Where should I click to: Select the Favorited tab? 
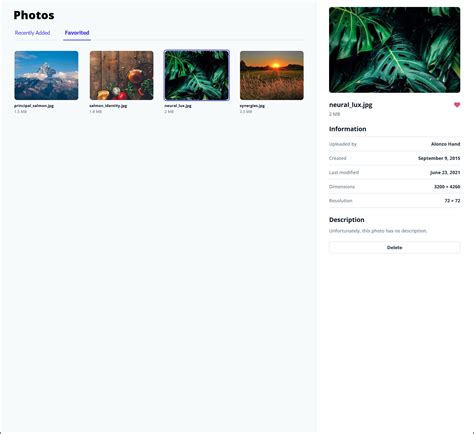pyautogui.click(x=77, y=33)
